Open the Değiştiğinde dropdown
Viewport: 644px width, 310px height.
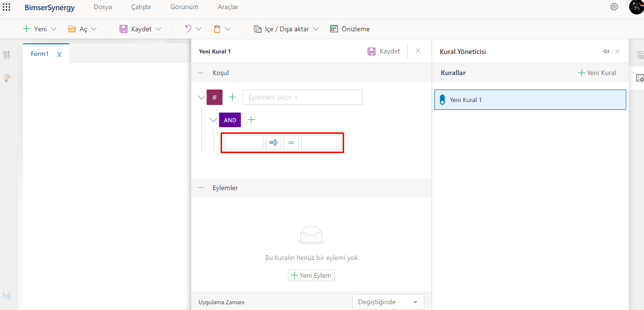(x=388, y=302)
